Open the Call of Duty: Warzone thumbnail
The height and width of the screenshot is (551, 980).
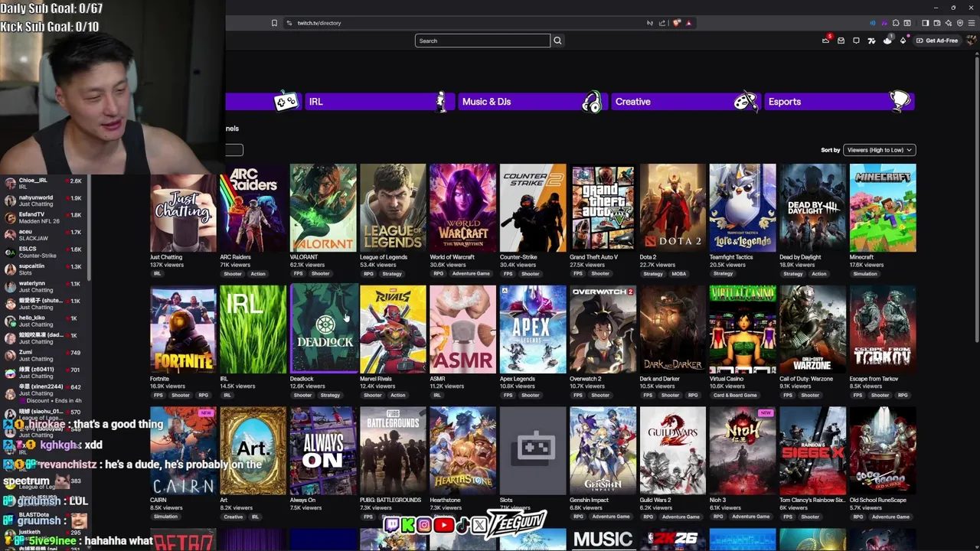pyautogui.click(x=812, y=330)
